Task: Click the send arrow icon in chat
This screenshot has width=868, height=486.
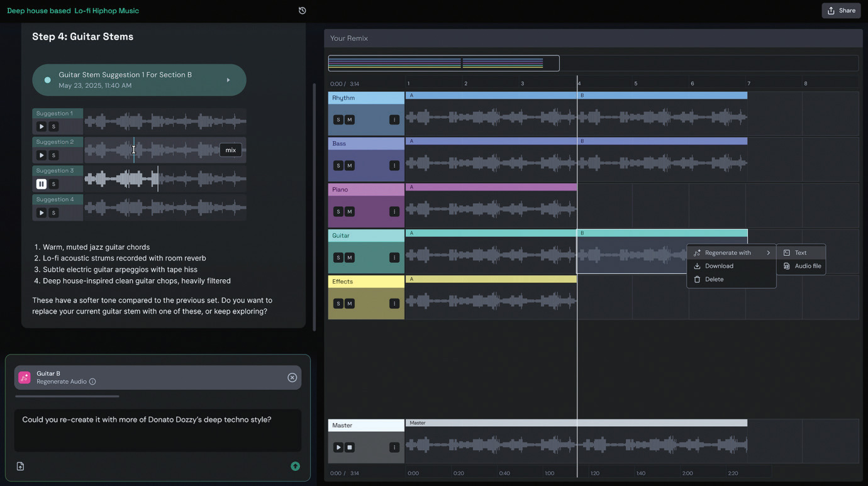Action: 295,467
